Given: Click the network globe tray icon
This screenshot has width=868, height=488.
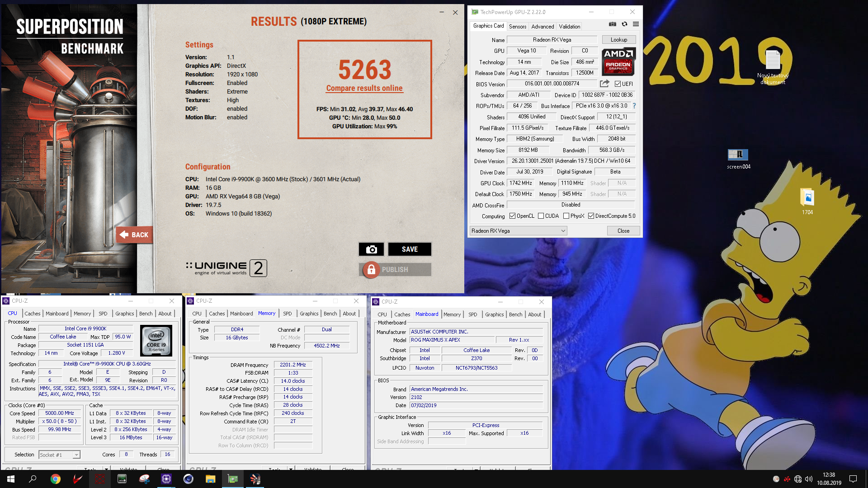Looking at the screenshot, I should pos(798,479).
